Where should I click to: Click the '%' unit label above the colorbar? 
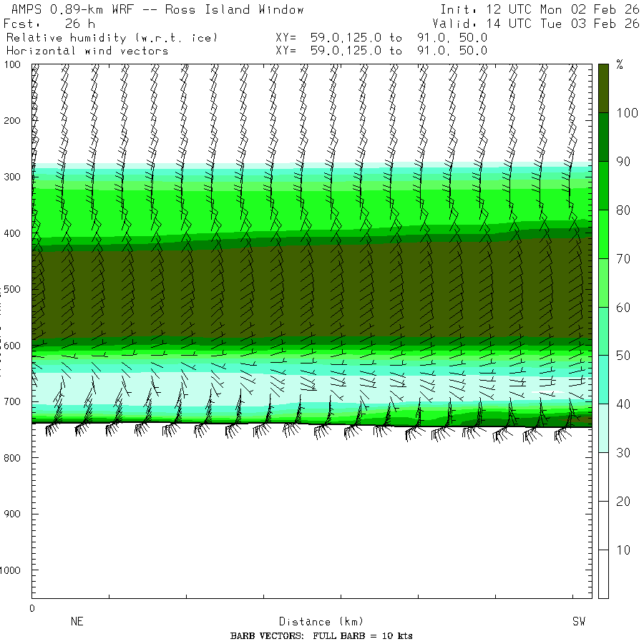tap(620, 64)
